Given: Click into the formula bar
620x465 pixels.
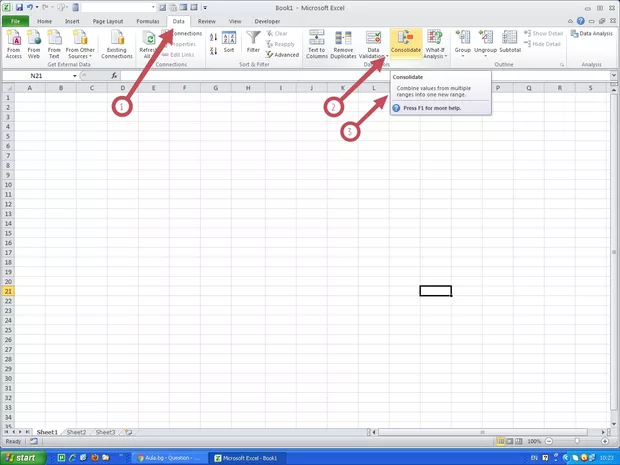Looking at the screenshot, I should pyautogui.click(x=365, y=76).
